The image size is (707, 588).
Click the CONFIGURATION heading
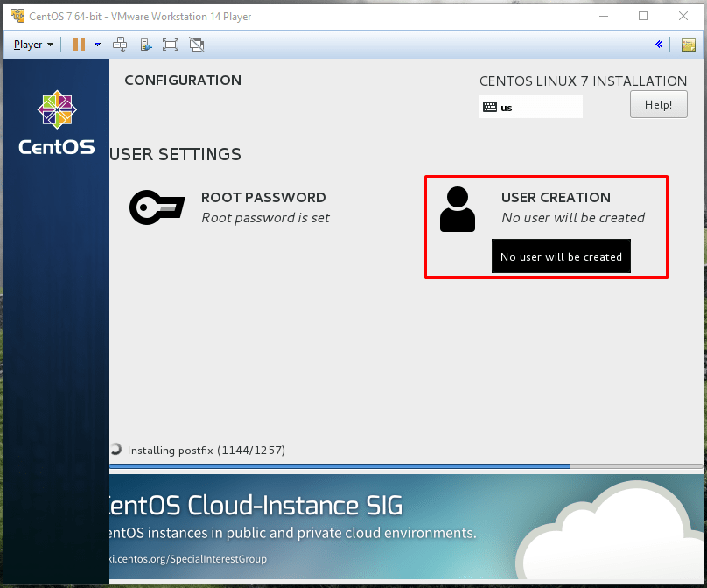(x=183, y=80)
